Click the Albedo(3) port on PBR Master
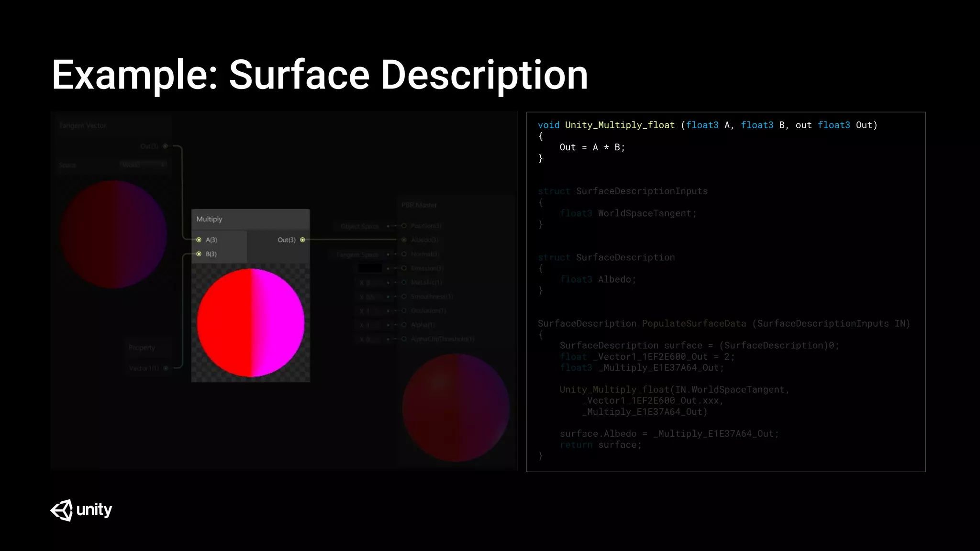Viewport: 980px width, 551px height. tap(404, 240)
